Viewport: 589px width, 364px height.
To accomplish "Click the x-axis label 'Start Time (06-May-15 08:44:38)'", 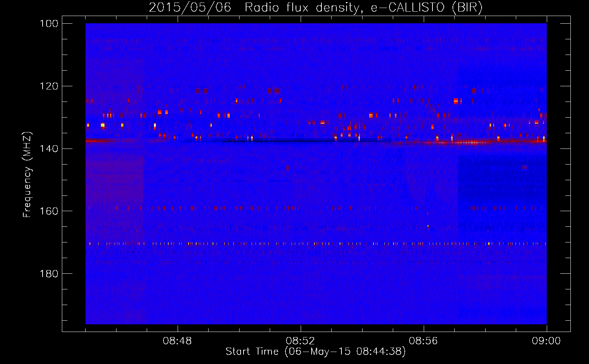I will pyautogui.click(x=315, y=352).
